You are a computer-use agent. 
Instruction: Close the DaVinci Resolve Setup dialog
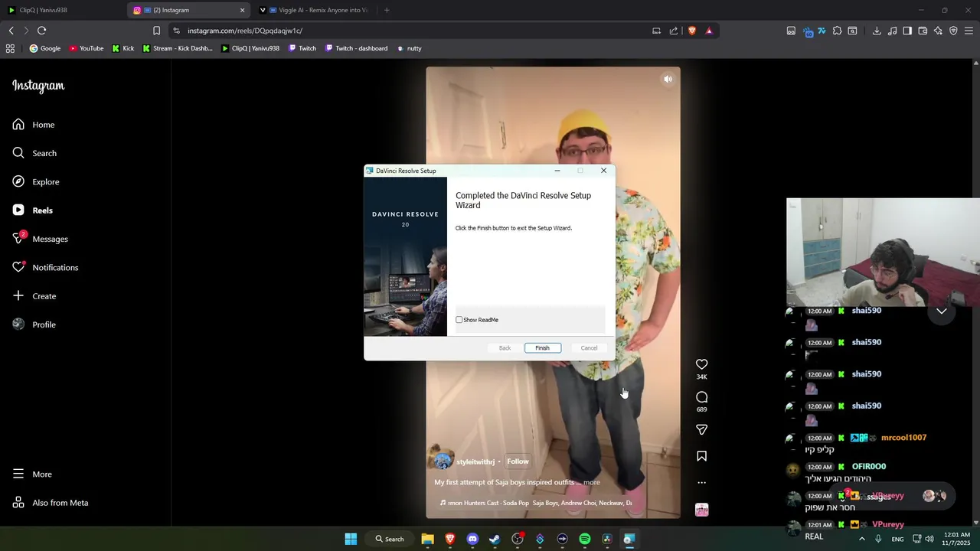[603, 171]
